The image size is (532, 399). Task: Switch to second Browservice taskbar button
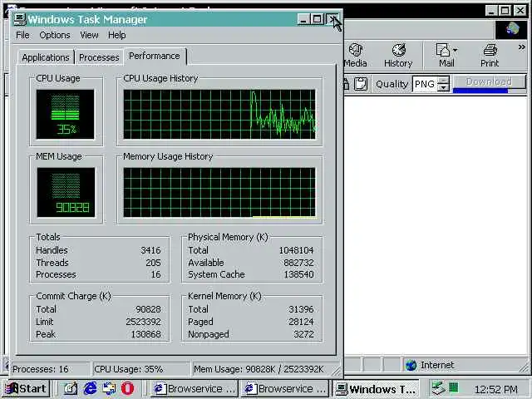[x=284, y=389]
